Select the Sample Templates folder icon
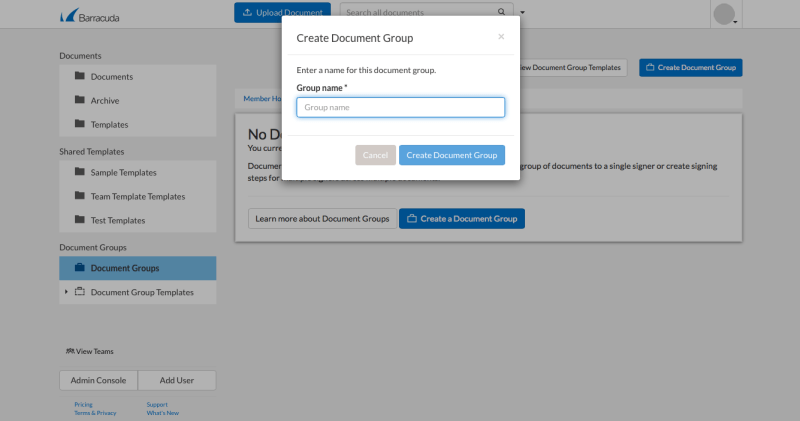This screenshot has width=800, height=421. pyautogui.click(x=79, y=172)
